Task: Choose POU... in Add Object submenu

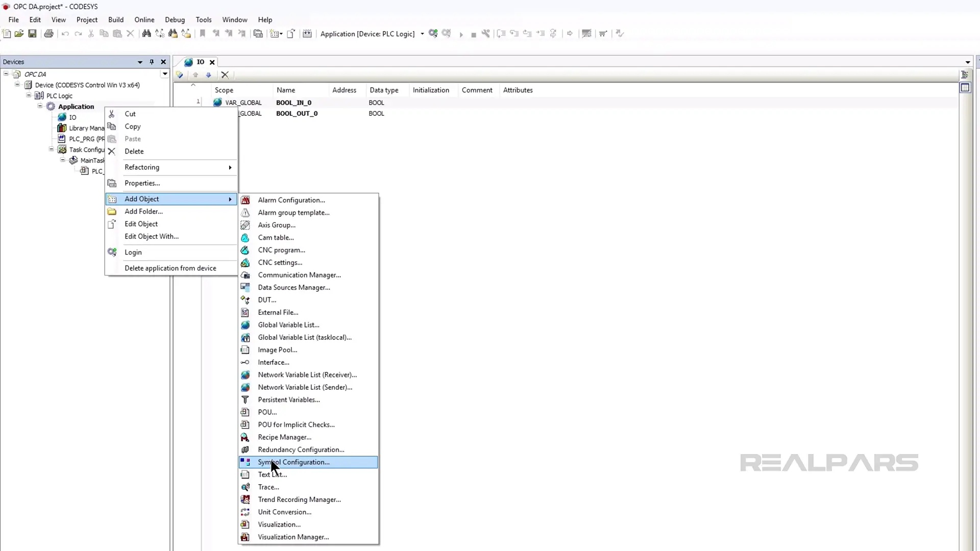Action: click(x=308, y=412)
